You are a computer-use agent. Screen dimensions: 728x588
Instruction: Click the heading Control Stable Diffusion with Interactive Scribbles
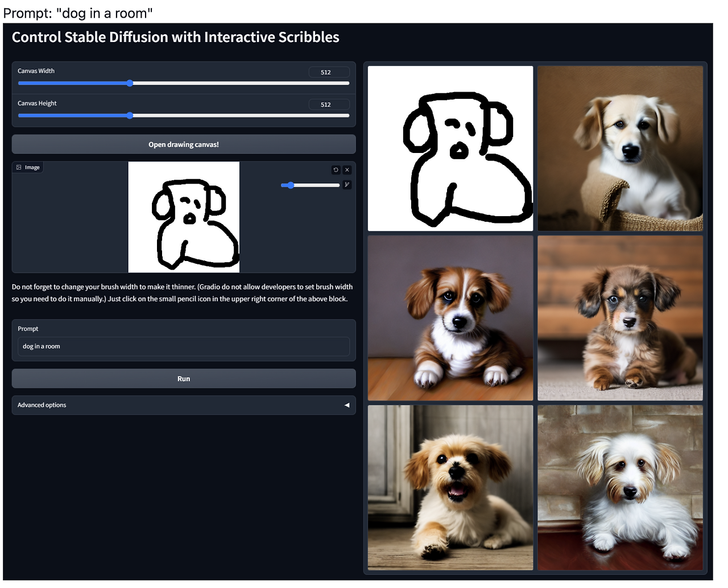(176, 38)
